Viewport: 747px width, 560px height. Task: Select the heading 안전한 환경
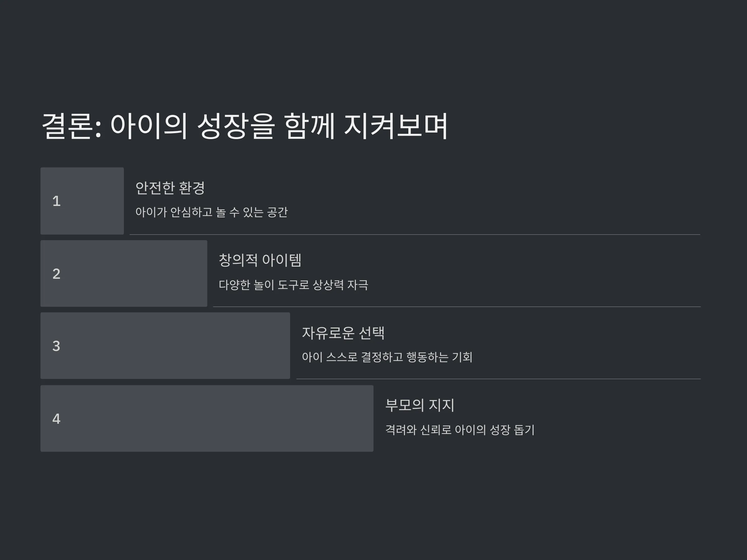coord(170,188)
